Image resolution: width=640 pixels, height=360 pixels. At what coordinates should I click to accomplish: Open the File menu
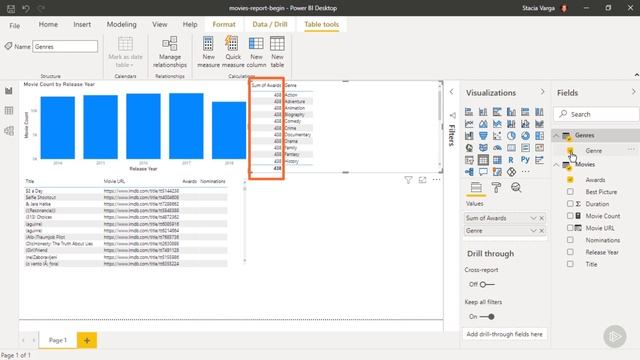pos(15,25)
